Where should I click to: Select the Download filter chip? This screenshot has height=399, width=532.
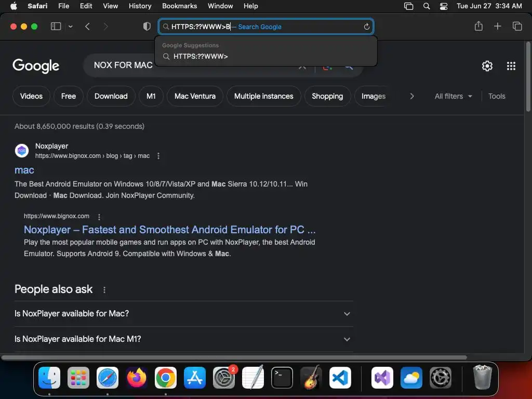coord(111,96)
